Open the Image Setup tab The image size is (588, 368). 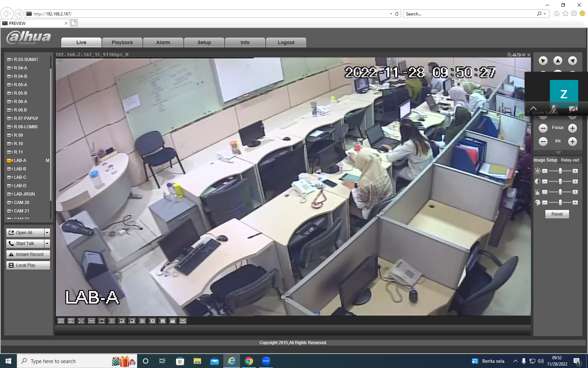click(545, 160)
